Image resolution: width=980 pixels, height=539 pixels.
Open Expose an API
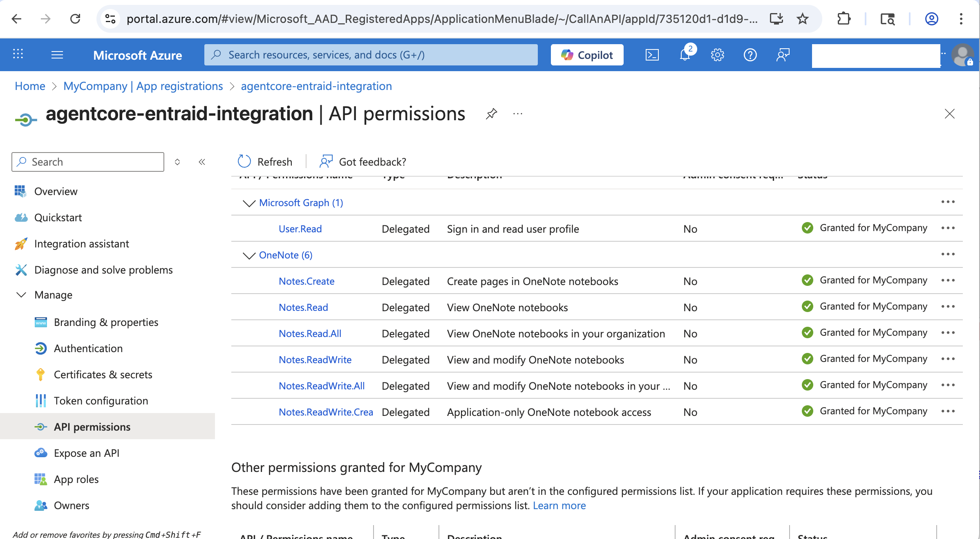(87, 453)
